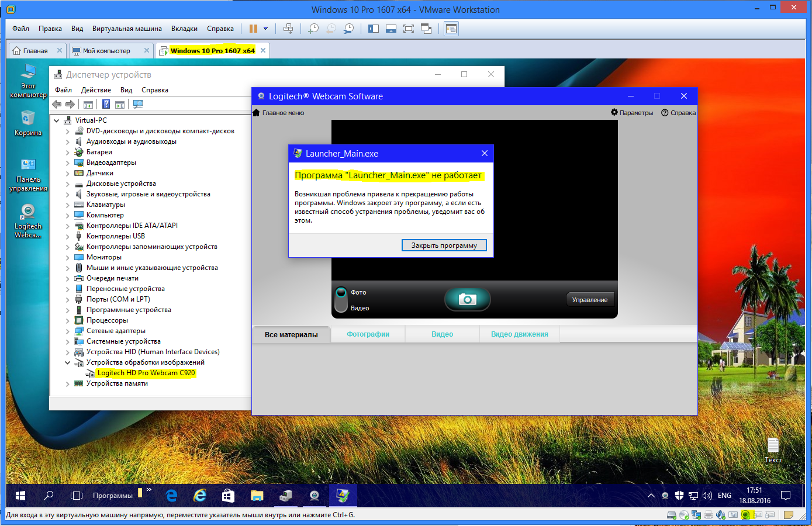Screen dimensions: 812x526
Task: Open the VMware snapshot manager icon
Action: (349, 29)
